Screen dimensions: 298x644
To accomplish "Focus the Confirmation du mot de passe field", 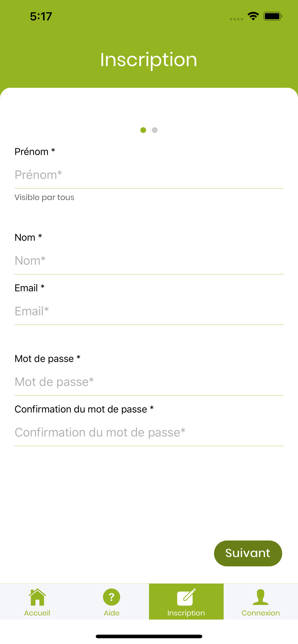I will point(149,432).
